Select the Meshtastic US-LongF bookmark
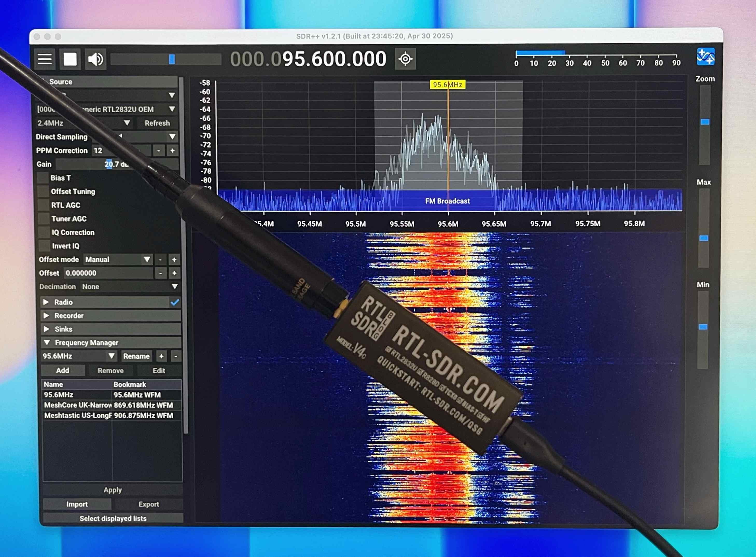756x557 pixels. tap(113, 415)
